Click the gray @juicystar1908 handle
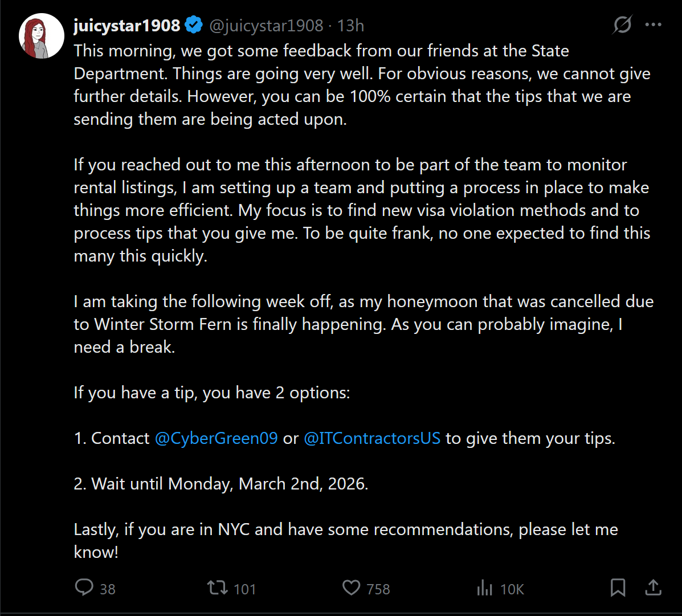 (266, 26)
